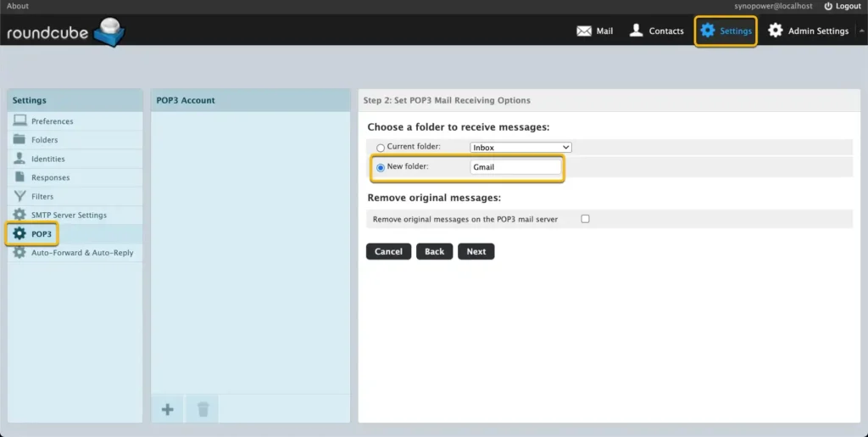868x437 pixels.
Task: Click the Settings gear icon in header
Action: pyautogui.click(x=708, y=31)
